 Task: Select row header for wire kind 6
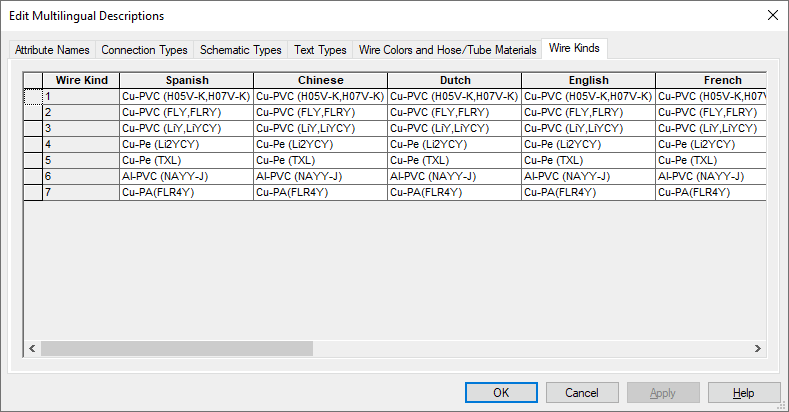pyautogui.click(x=33, y=177)
